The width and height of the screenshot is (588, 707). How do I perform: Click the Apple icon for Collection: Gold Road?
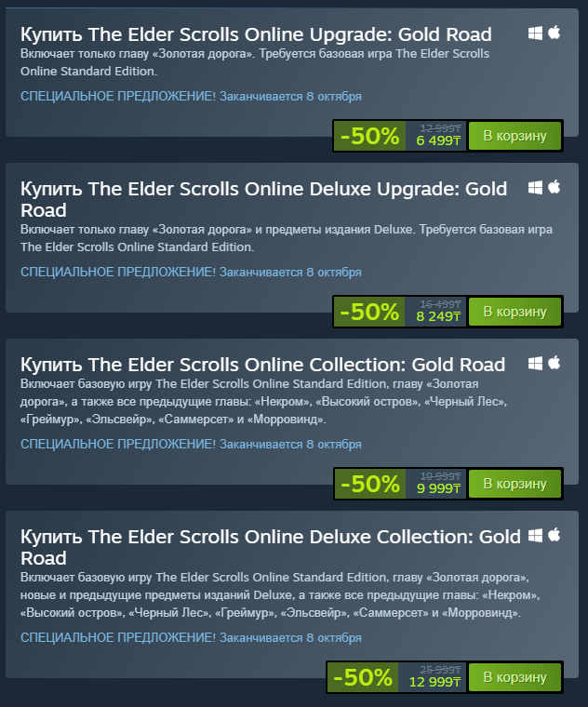coord(555,363)
